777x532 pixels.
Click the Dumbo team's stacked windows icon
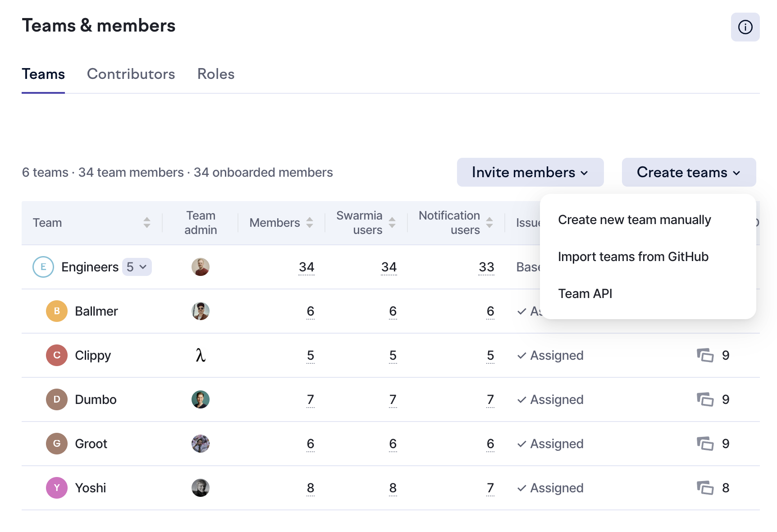[x=705, y=399]
